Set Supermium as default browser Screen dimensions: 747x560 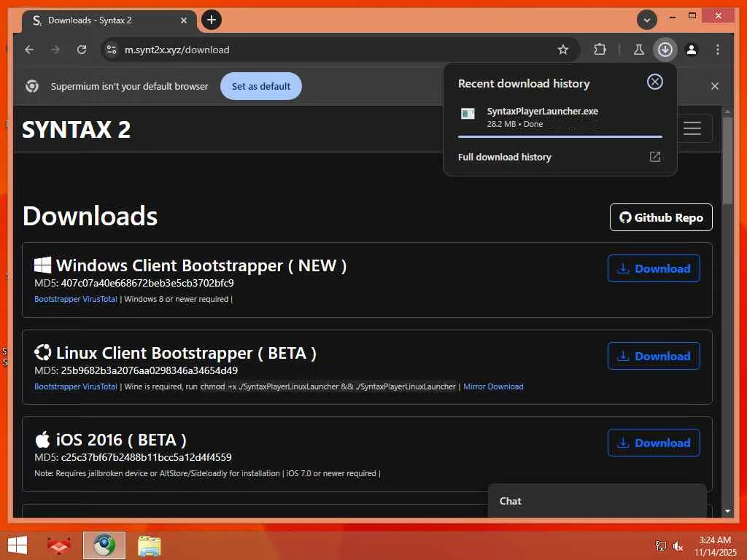coord(260,86)
